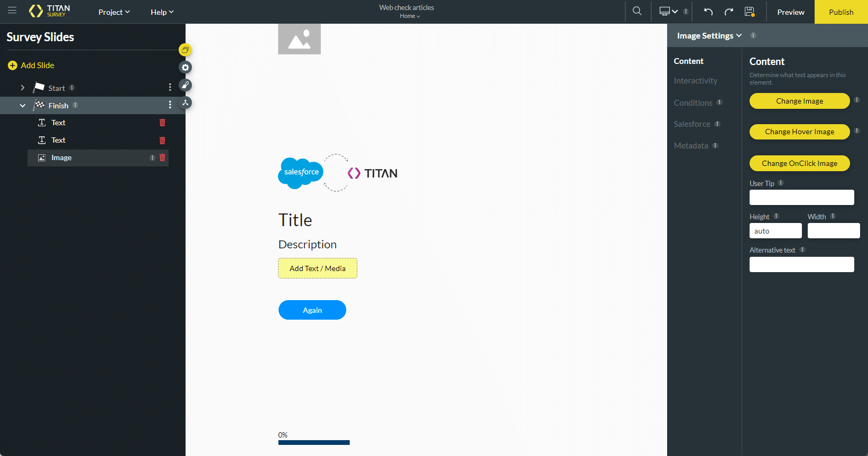Click the image placeholder thumbnail on the canvas

299,39
